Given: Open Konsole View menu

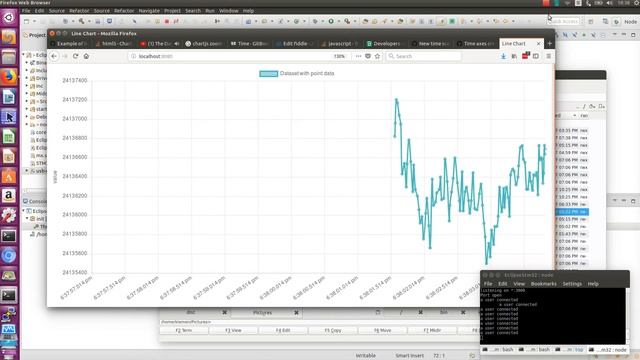Looking at the screenshot, I should click(x=519, y=284).
